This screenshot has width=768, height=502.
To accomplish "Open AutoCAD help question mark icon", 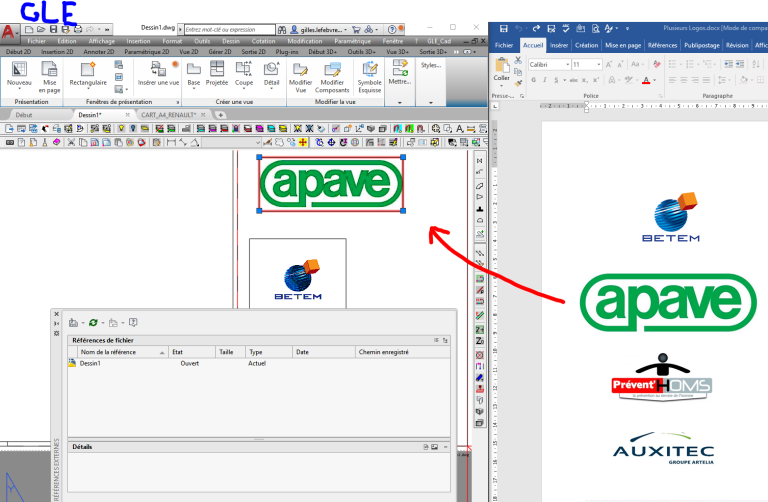I will coord(392,29).
